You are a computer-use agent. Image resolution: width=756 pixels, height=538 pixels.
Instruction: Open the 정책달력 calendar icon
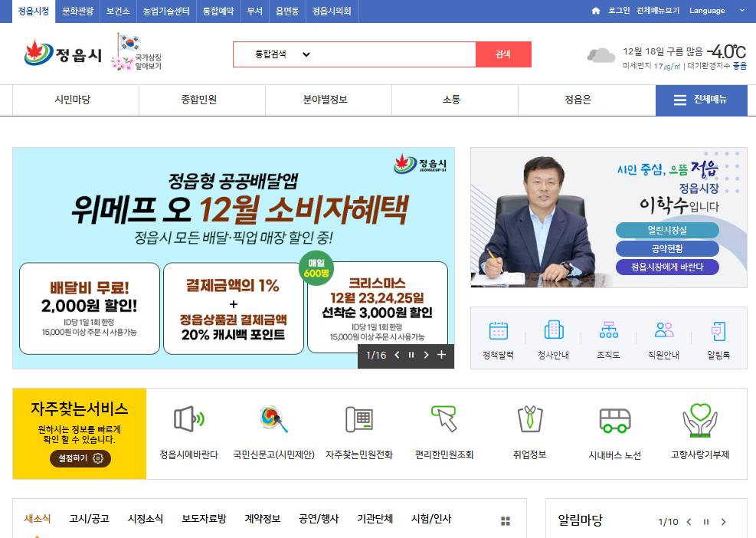pyautogui.click(x=498, y=331)
